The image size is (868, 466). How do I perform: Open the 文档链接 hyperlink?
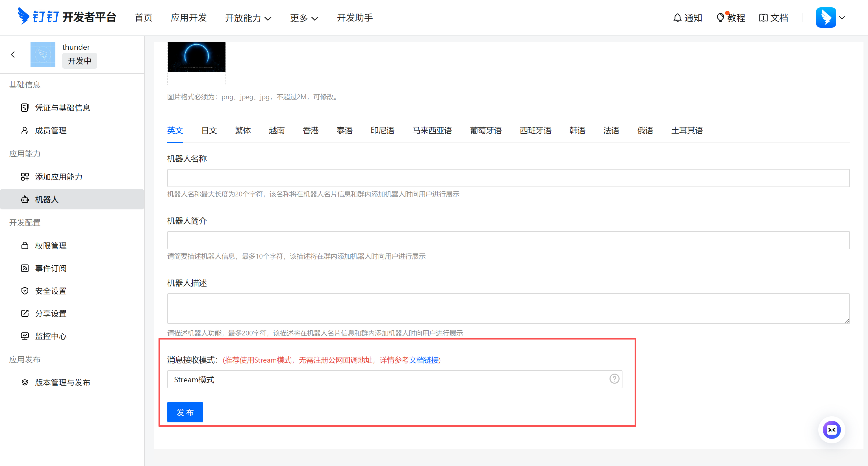click(x=424, y=360)
